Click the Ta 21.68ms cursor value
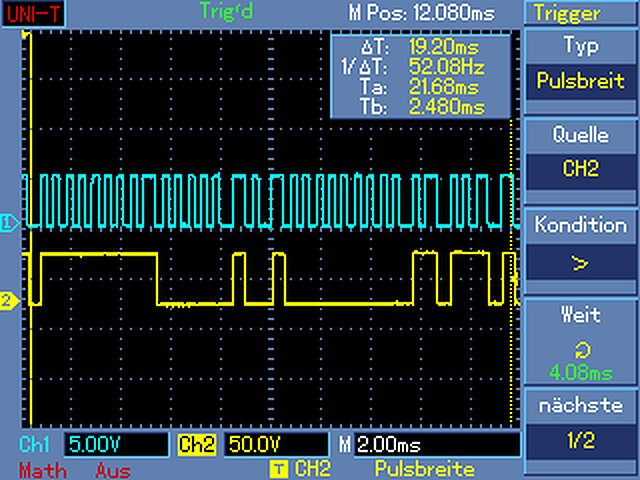Screen dimensions: 640x480 tap(419, 87)
